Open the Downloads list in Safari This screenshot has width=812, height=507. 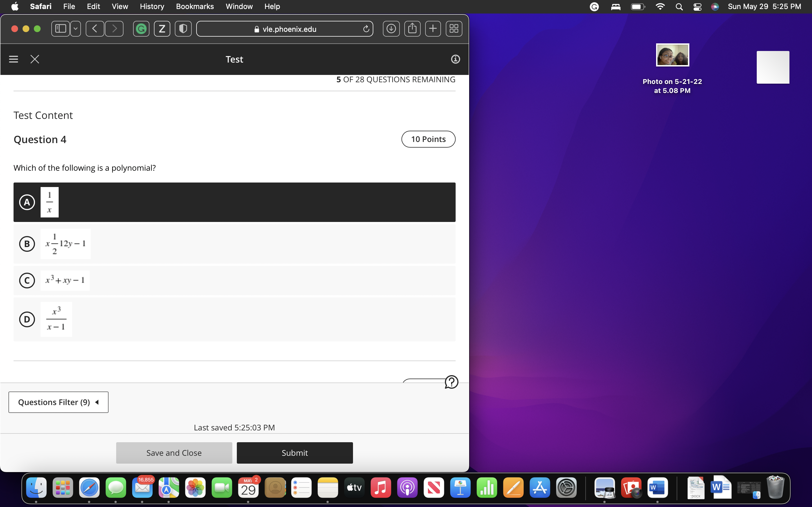pos(391,28)
